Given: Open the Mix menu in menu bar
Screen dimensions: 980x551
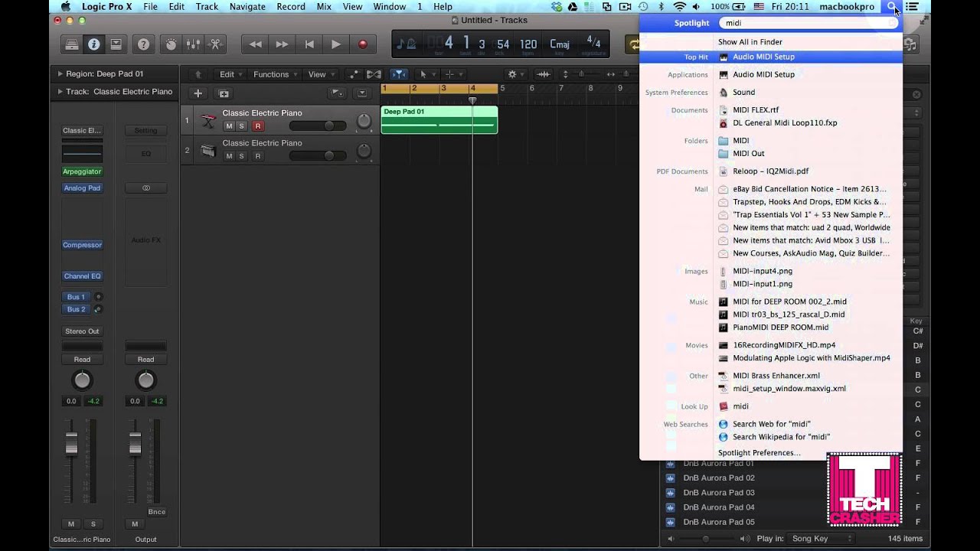Looking at the screenshot, I should pos(324,6).
